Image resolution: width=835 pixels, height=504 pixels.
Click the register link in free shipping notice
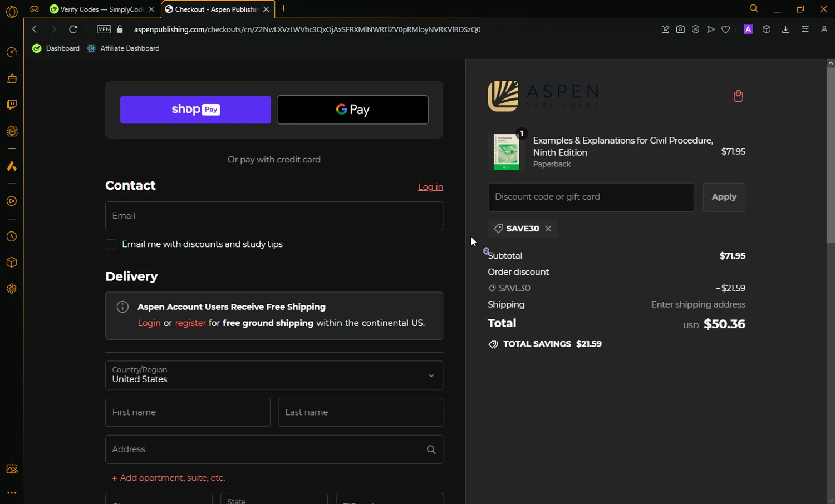point(190,323)
